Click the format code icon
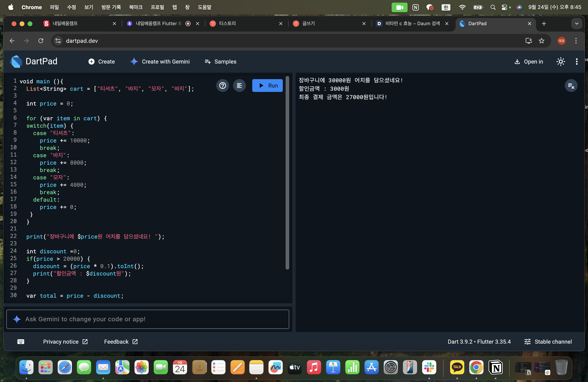This screenshot has width=588, height=382. click(239, 85)
